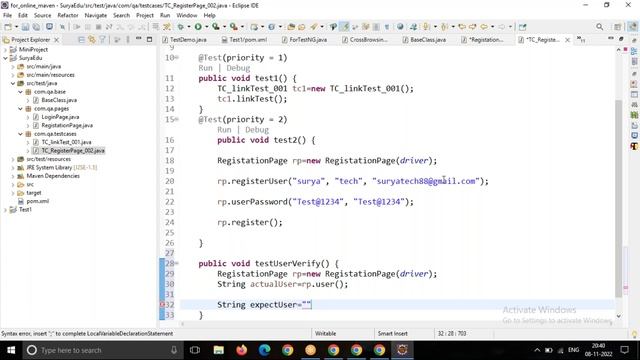Click the Save toolbar icon
Image resolution: width=640 pixels, height=360 pixels.
pyautogui.click(x=25, y=27)
